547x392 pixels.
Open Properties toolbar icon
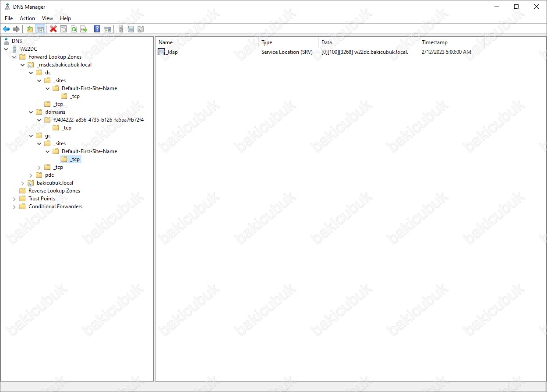click(64, 29)
